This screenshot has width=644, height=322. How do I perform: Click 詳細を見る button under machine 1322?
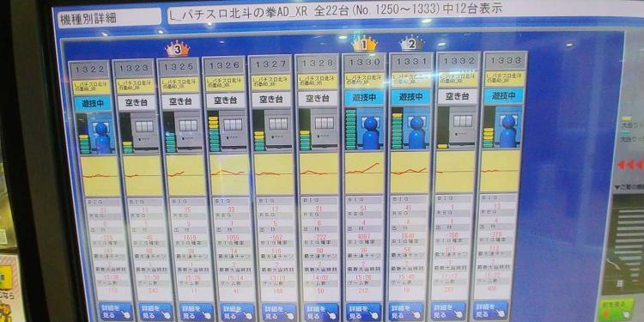[x=116, y=313]
